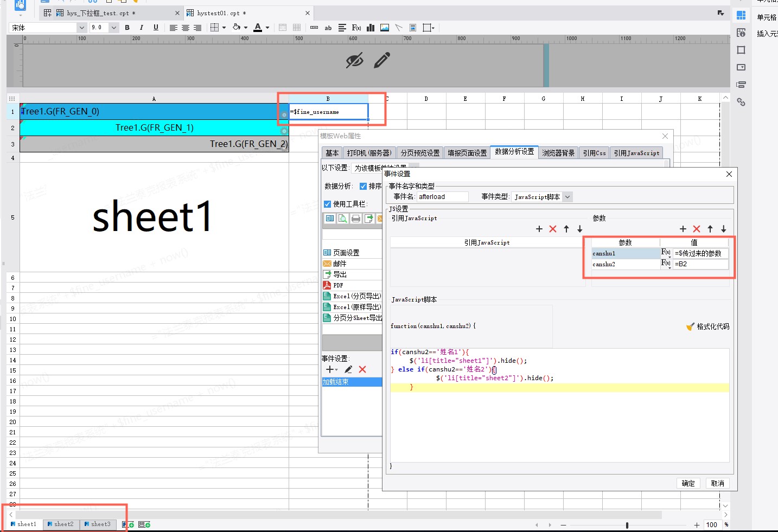Delete selected event with red X
Screen dimensions: 778x532
pyautogui.click(x=362, y=369)
